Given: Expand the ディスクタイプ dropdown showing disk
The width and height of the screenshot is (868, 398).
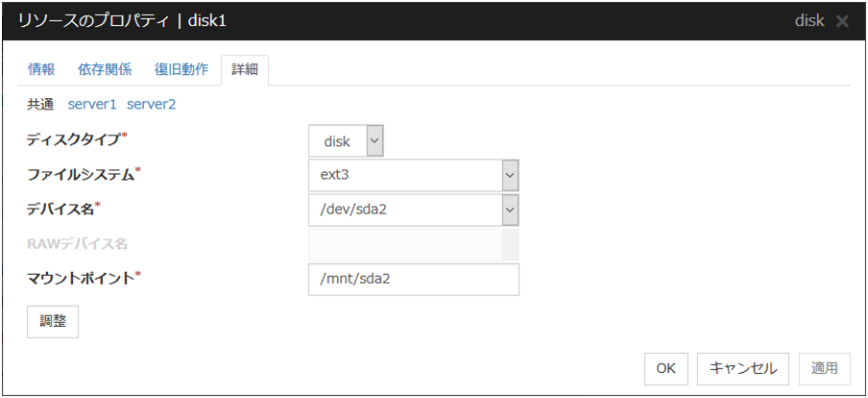Looking at the screenshot, I should (x=374, y=141).
